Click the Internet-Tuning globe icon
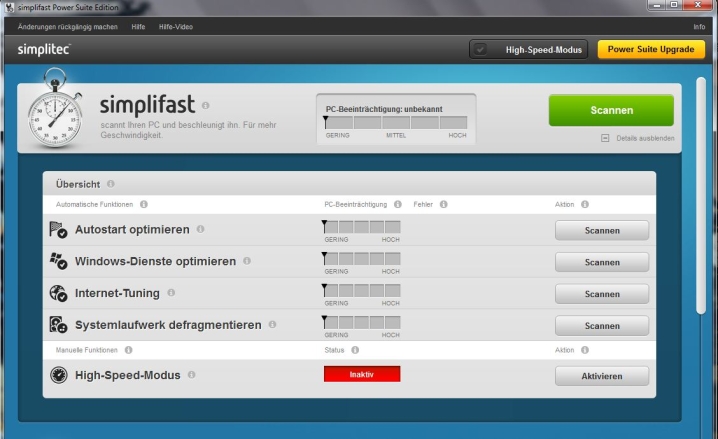The image size is (718, 439). [x=58, y=294]
